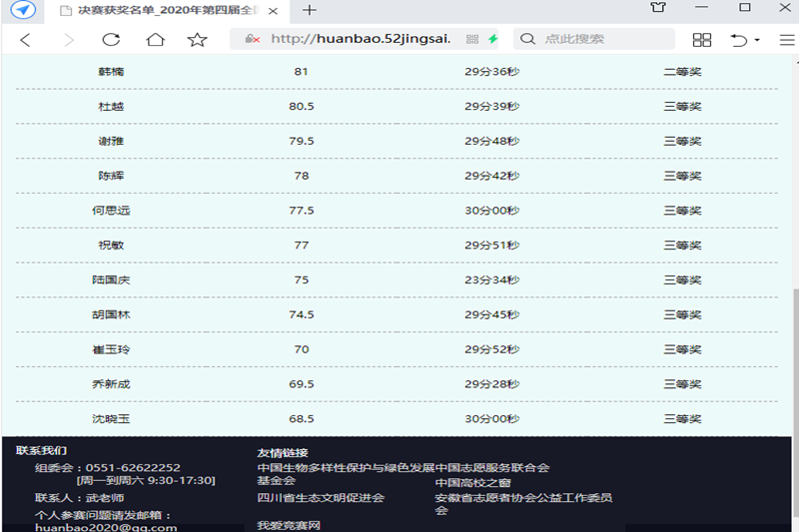Viewport: 799px width, 532px height.
Task: Open the four-square apps grid icon
Action: [702, 40]
